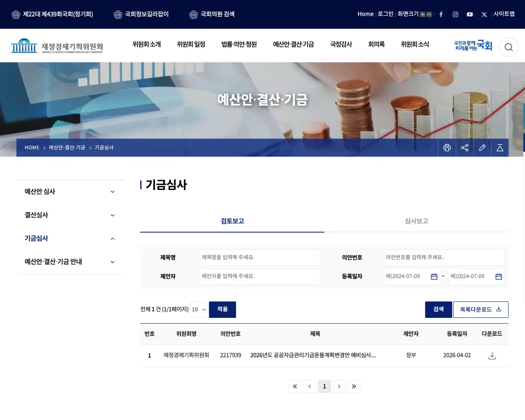Open the 2026년도 공공자금관리기금 title link
This screenshot has height=420, width=525.
(x=313, y=355)
